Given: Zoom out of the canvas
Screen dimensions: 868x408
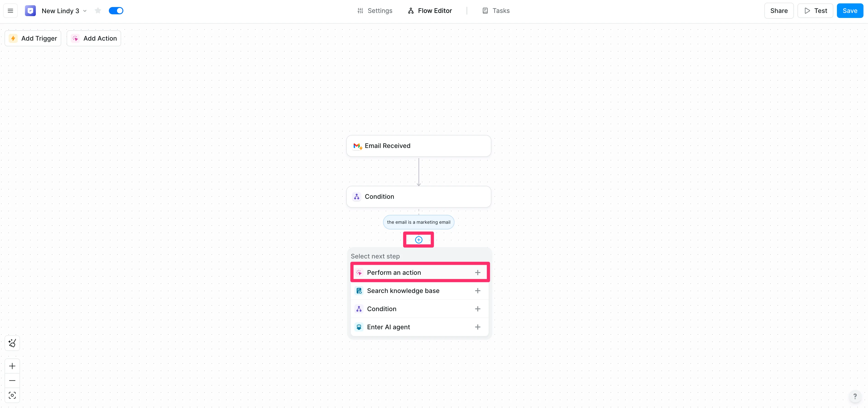Looking at the screenshot, I should pos(12,381).
